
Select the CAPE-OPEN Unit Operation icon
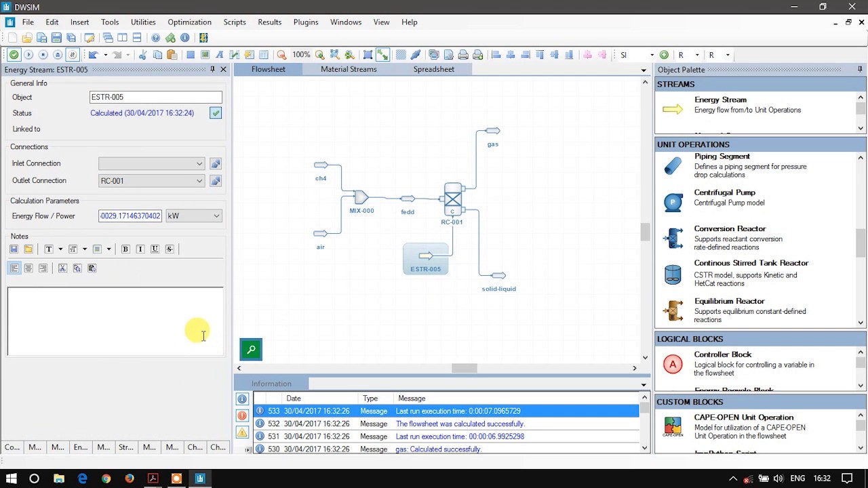pos(673,426)
